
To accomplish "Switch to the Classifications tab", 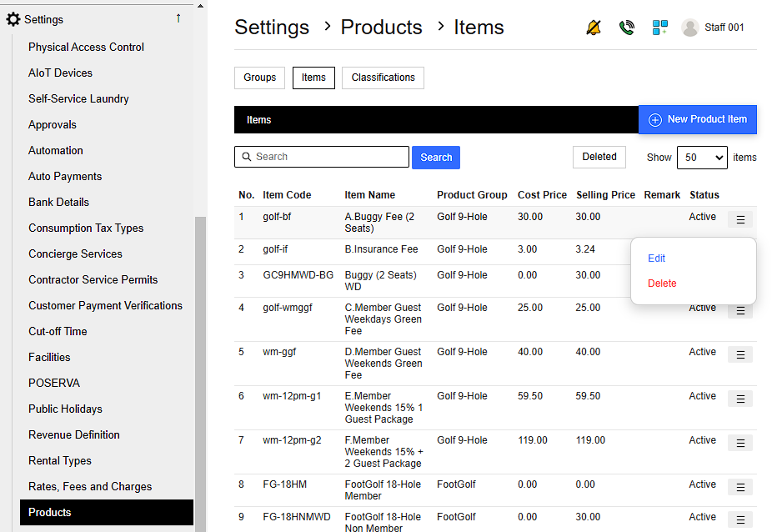I will [x=383, y=78].
